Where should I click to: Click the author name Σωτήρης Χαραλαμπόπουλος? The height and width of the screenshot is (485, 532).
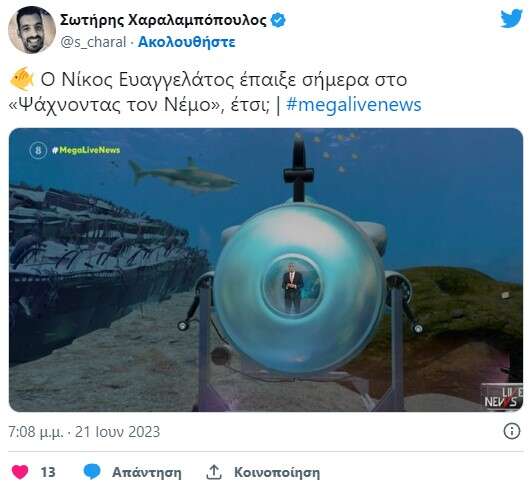tap(163, 20)
